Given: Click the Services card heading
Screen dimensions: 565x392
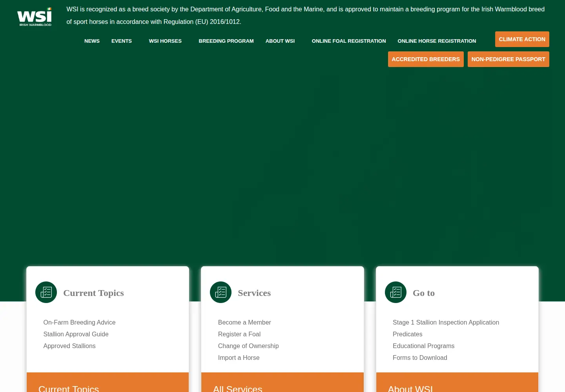Looking at the screenshot, I should point(254,293).
